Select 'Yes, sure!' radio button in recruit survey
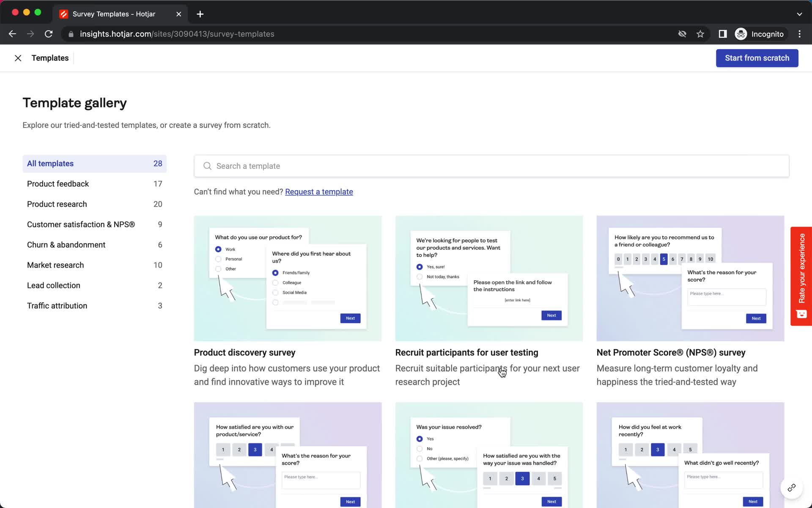 point(419,267)
